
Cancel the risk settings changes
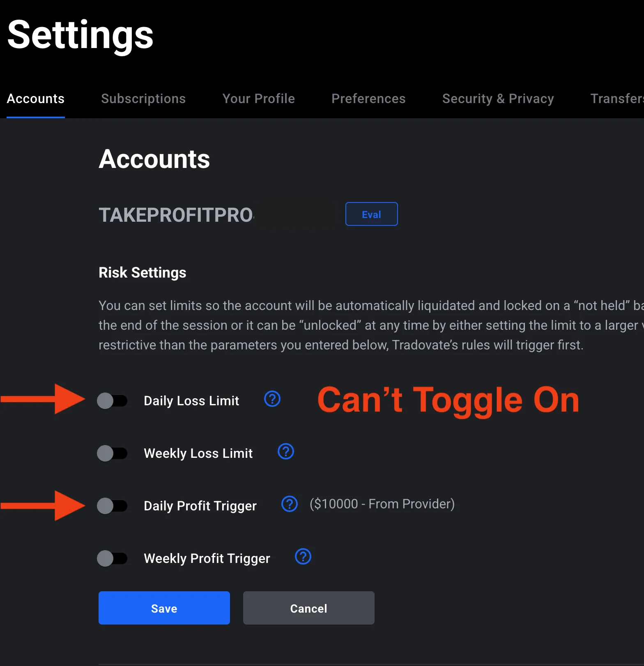tap(309, 608)
